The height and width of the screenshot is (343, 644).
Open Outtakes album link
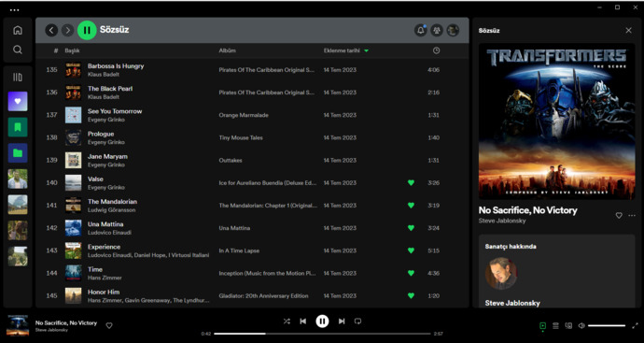point(231,161)
